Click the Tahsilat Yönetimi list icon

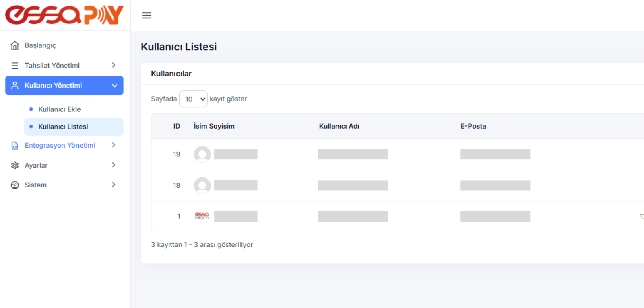tap(15, 66)
